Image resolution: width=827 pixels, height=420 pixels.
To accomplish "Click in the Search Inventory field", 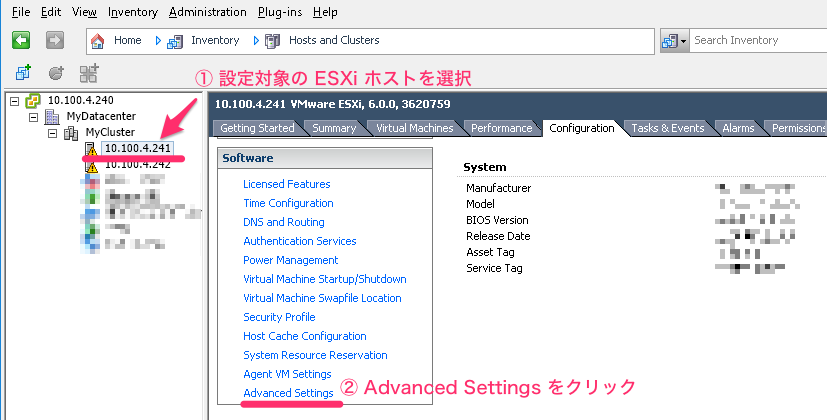I will [x=758, y=41].
